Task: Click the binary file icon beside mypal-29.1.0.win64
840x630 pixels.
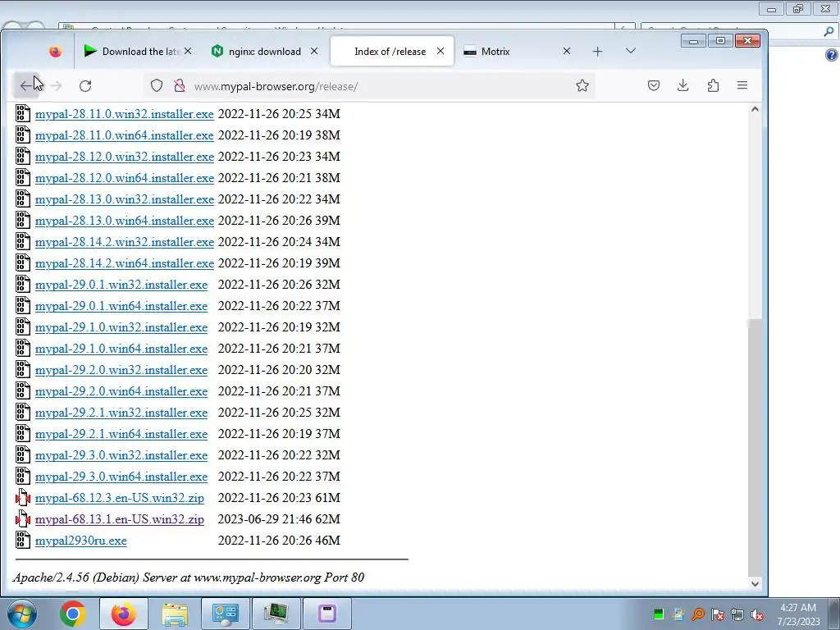Action: (x=22, y=348)
